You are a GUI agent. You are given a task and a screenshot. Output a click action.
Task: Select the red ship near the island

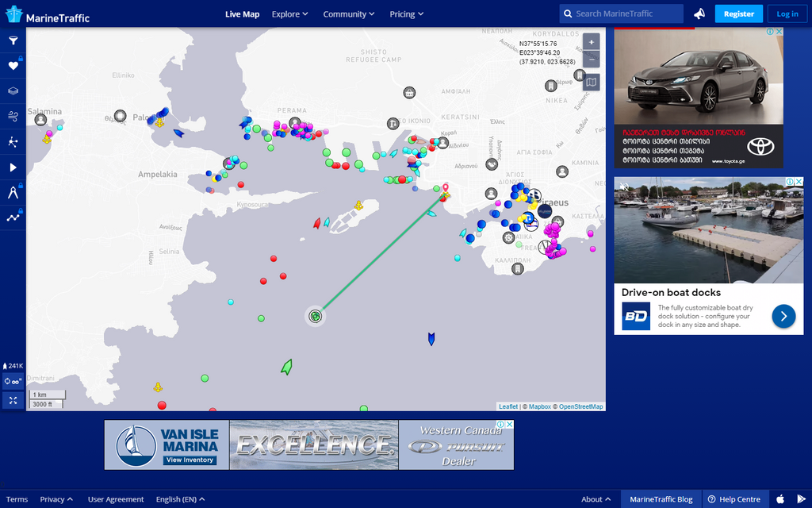[x=317, y=223]
